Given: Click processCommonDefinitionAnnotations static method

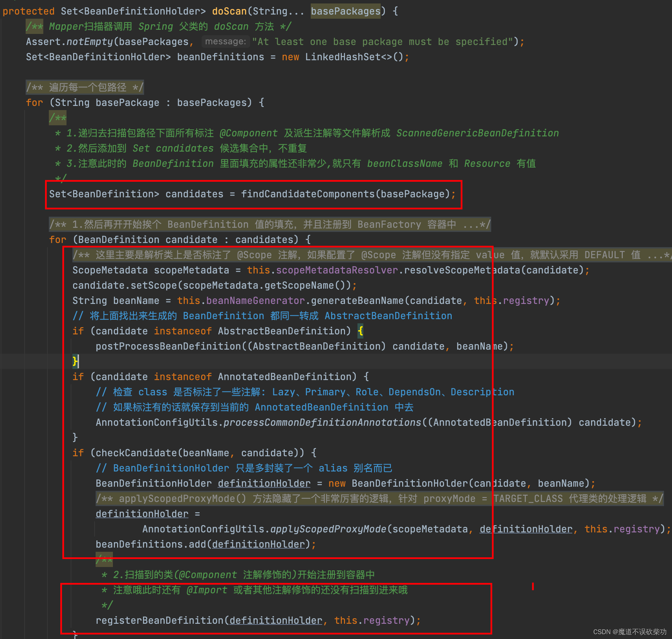Looking at the screenshot, I should (x=322, y=422).
